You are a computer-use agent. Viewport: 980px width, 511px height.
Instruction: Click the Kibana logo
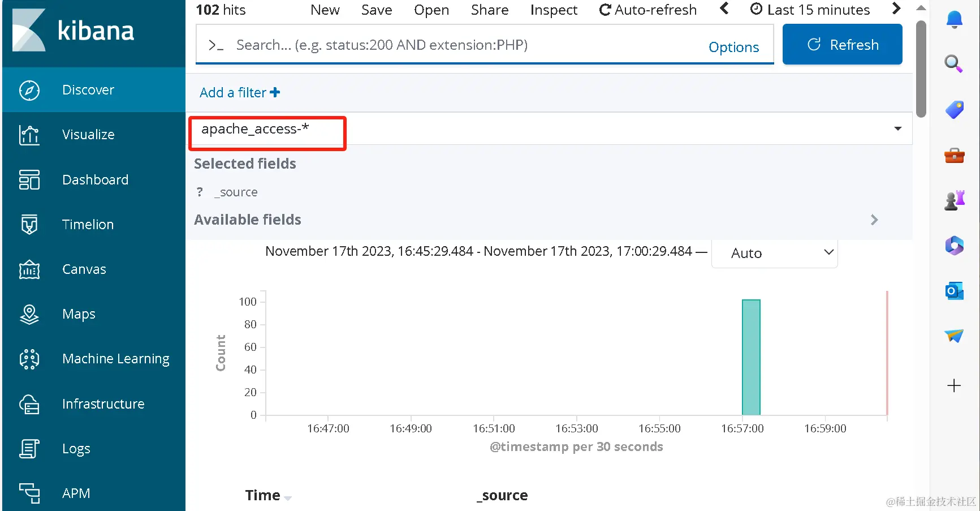74,31
